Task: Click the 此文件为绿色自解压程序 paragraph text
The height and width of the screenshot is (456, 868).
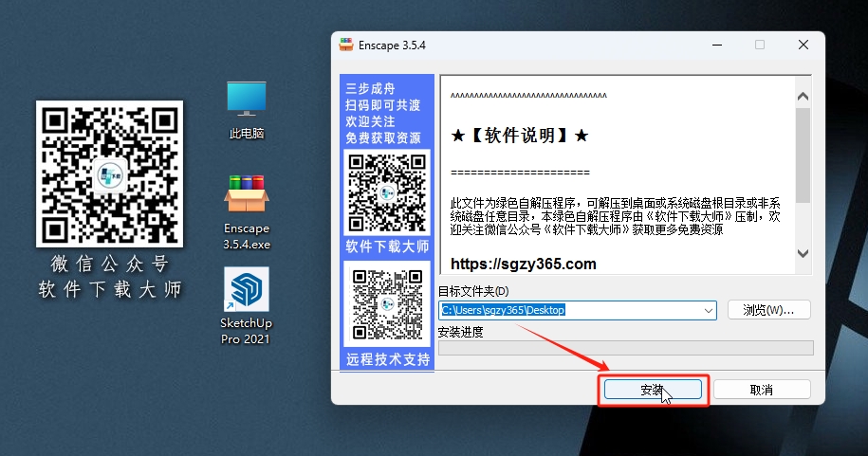Action: pos(615,216)
